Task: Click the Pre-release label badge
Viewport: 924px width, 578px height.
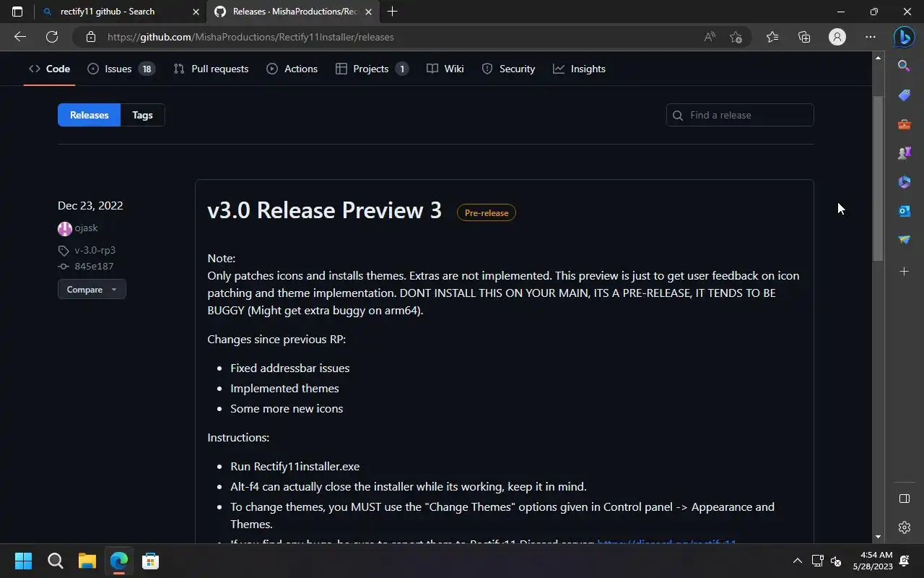Action: [486, 212]
